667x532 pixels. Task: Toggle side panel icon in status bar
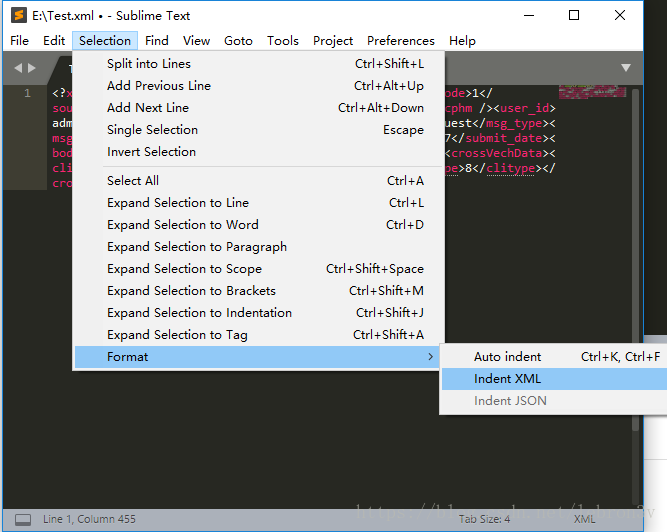[23, 519]
